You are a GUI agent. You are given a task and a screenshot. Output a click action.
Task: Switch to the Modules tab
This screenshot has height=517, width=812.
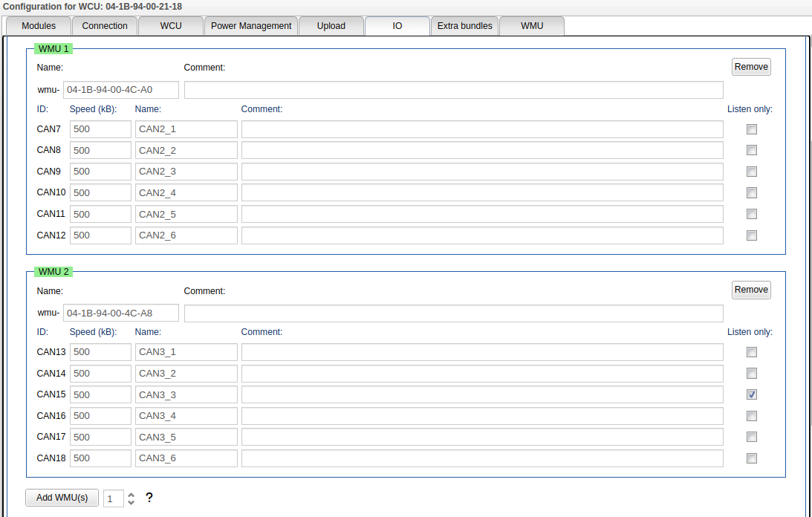click(x=39, y=26)
